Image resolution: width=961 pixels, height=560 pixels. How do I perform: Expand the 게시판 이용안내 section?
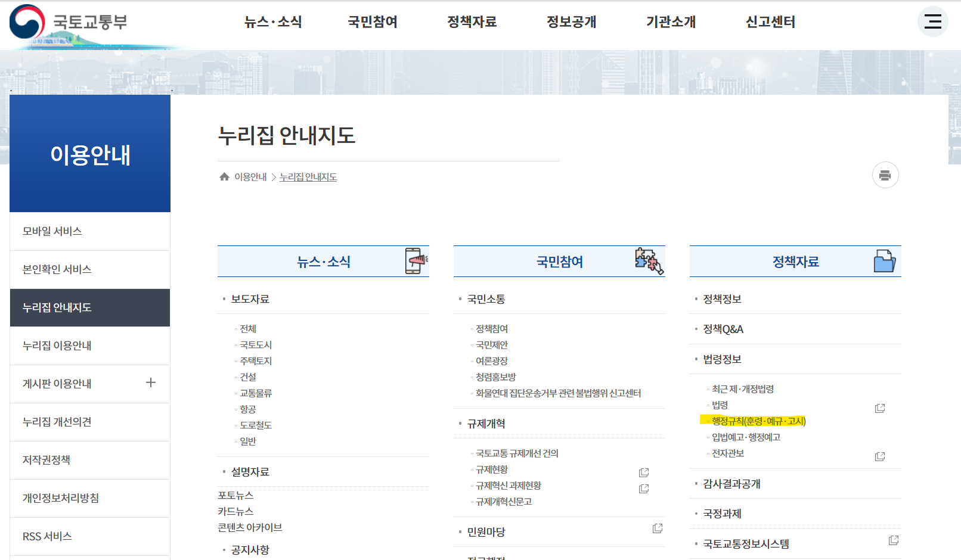click(x=151, y=384)
